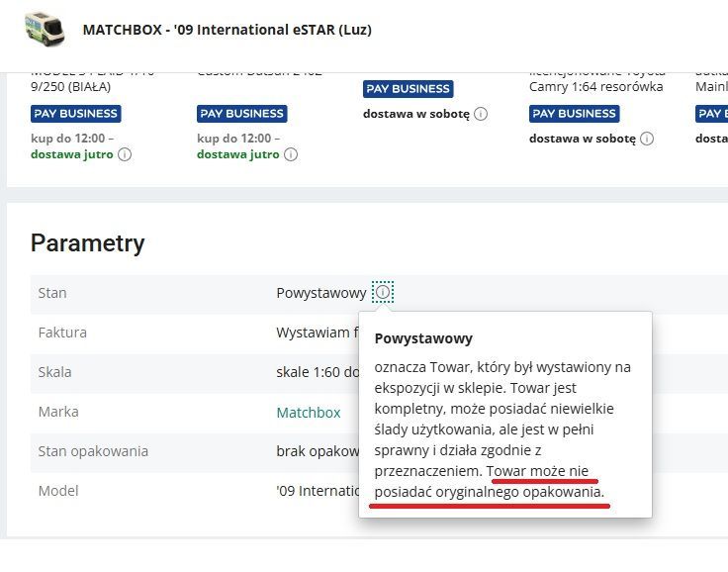
Task: Click delivery info icon under Custom Datsun offer
Action: 290,154
